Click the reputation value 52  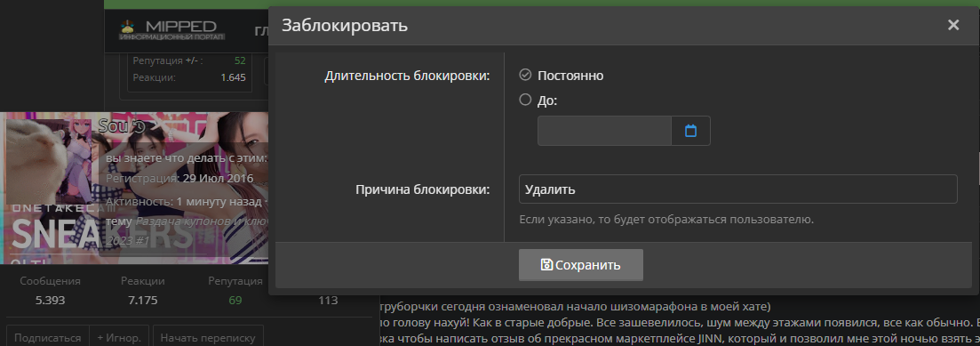(x=240, y=60)
